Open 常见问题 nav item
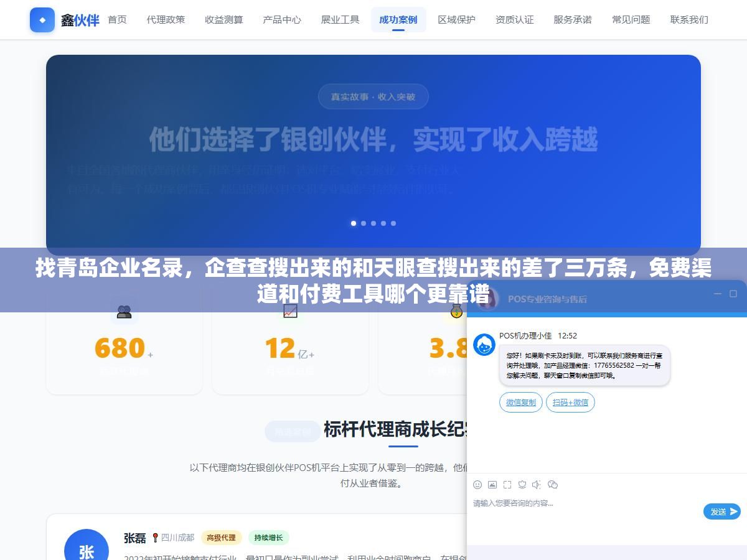This screenshot has width=747, height=560. [631, 20]
